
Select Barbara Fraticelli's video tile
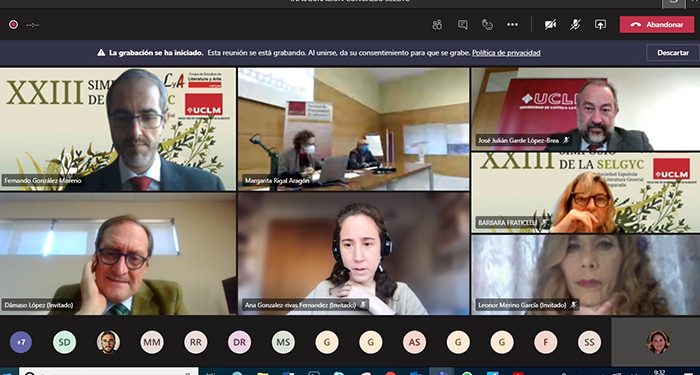tap(586, 193)
